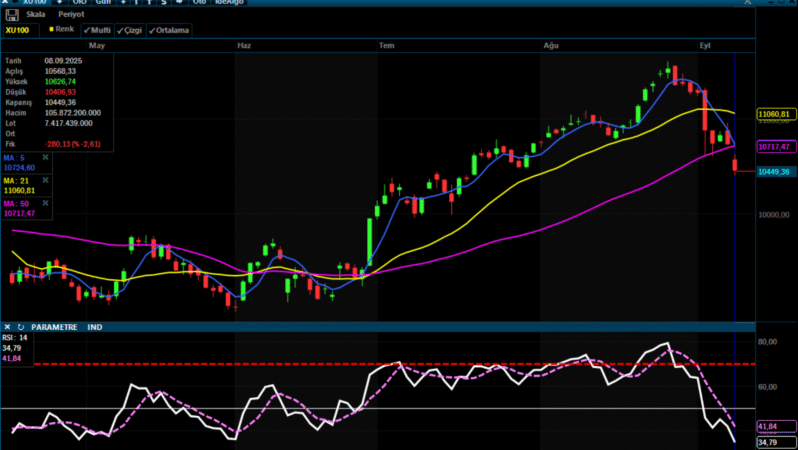798x450 pixels.
Task: Close the RSI indicator panel
Action: coord(8,327)
